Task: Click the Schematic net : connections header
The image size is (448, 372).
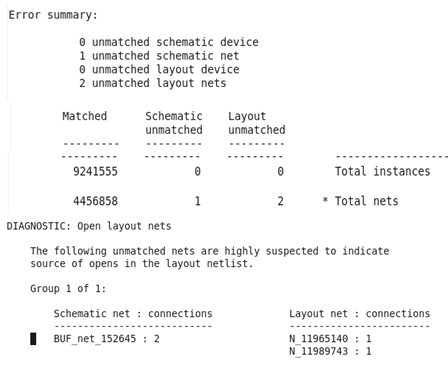Action: (133, 314)
